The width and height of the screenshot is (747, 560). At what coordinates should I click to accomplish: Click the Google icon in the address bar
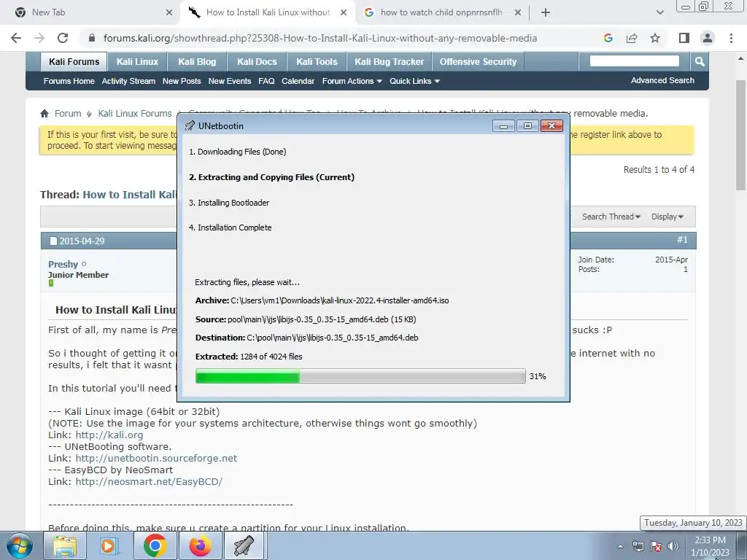pos(608,38)
